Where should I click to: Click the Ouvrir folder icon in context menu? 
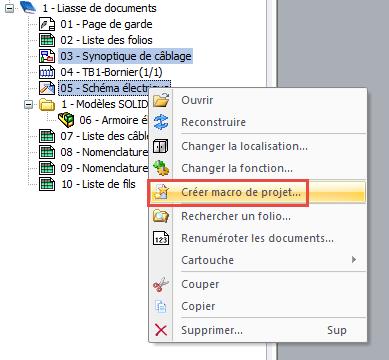161,100
